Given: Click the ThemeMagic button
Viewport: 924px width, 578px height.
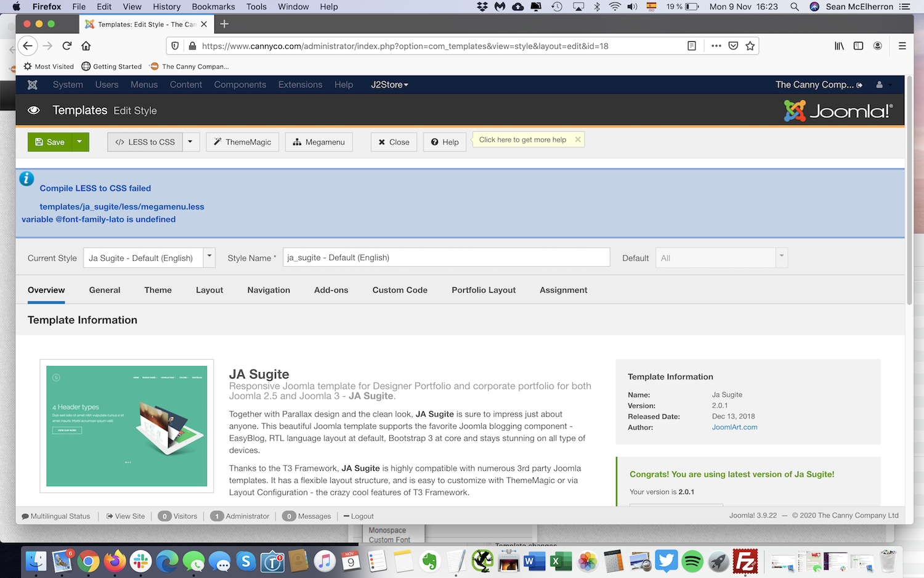Looking at the screenshot, I should pyautogui.click(x=243, y=142).
